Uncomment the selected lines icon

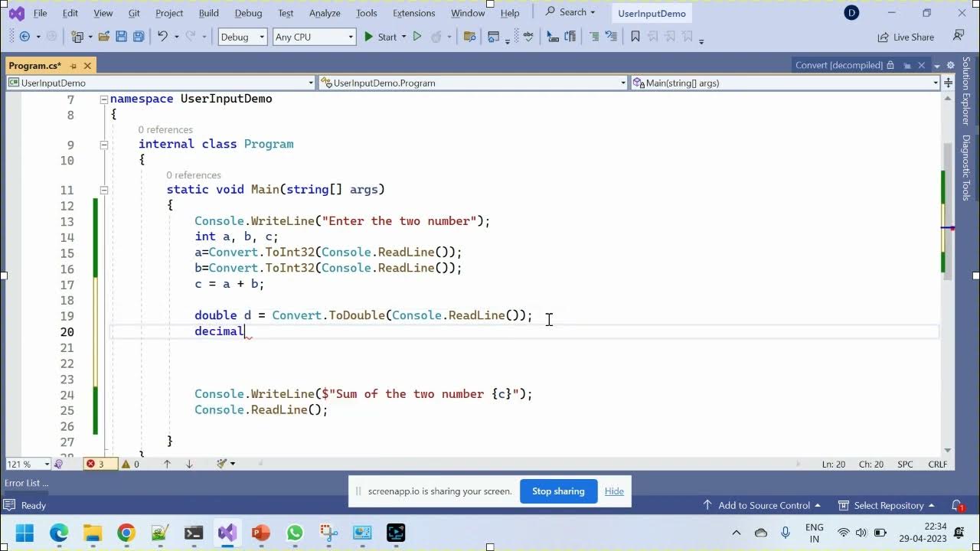[612, 37]
